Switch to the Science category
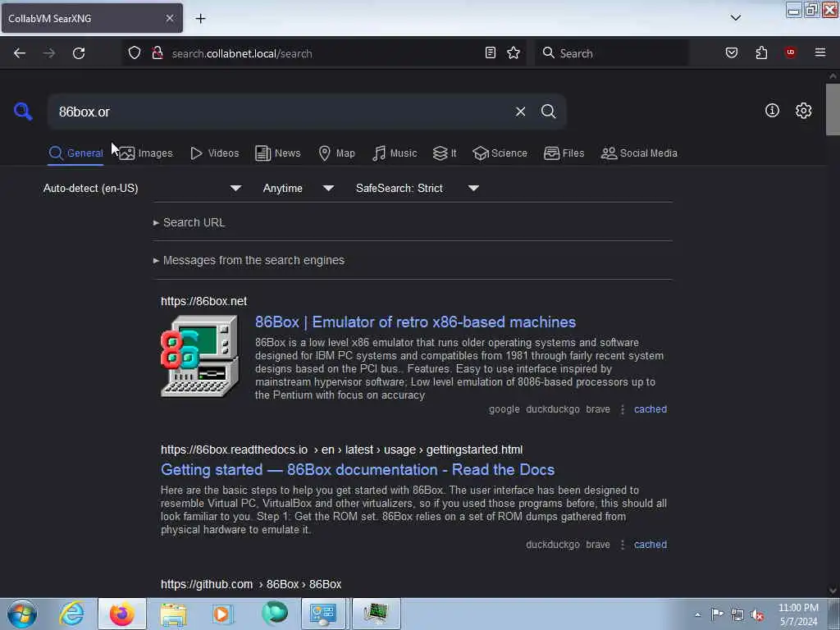 click(500, 153)
